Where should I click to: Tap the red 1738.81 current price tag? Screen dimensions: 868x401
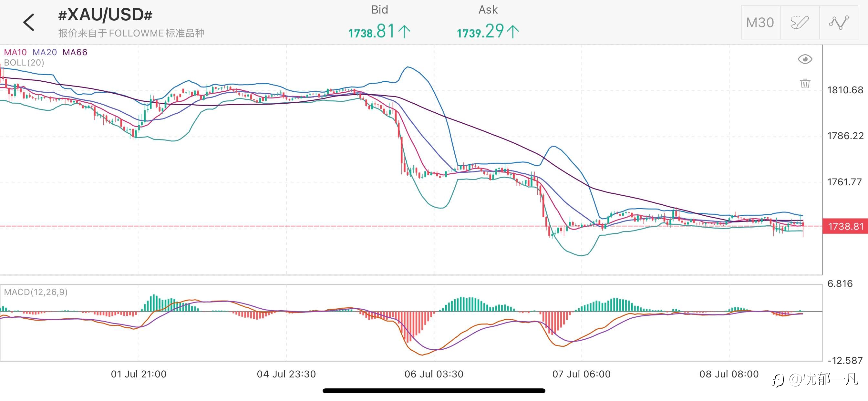[x=845, y=226]
